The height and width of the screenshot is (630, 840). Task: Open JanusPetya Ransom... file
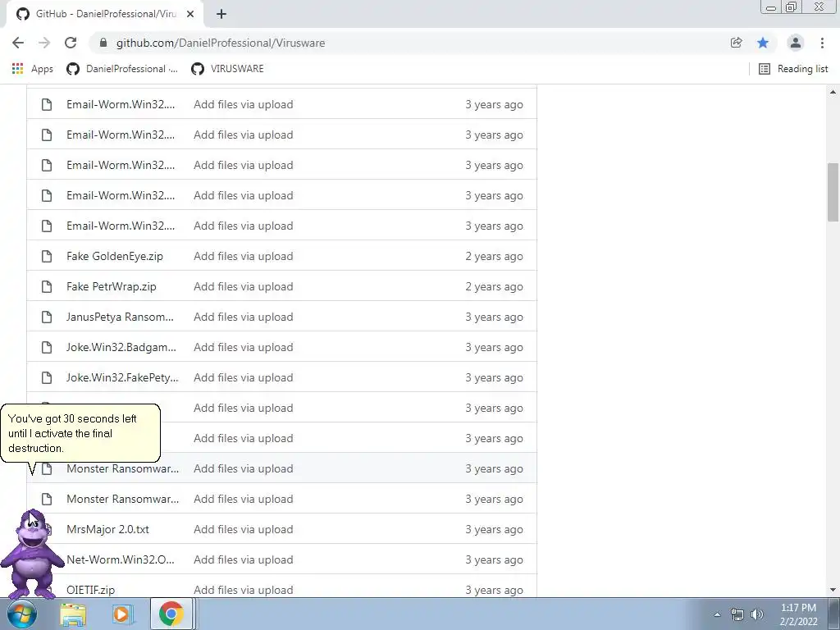120,317
